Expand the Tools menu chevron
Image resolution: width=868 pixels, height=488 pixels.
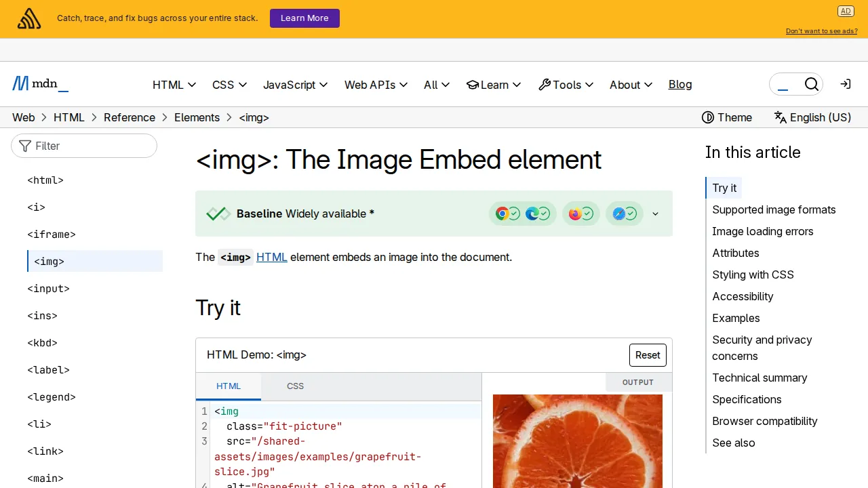(589, 84)
